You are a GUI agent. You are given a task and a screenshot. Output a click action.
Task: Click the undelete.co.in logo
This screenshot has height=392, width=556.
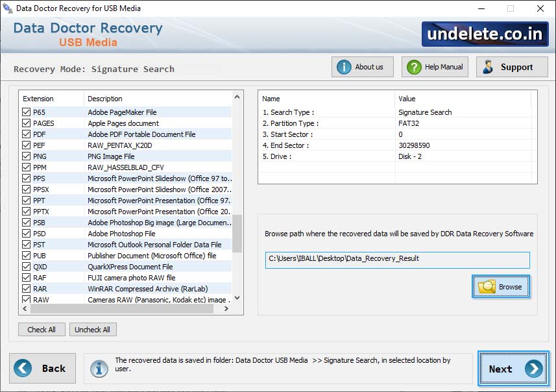[484, 34]
